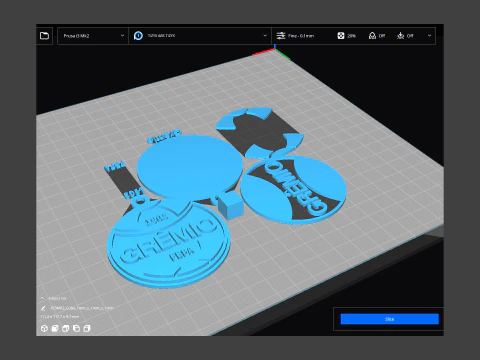Click the infill 20% icon
480x360 pixels.
[x=341, y=36]
